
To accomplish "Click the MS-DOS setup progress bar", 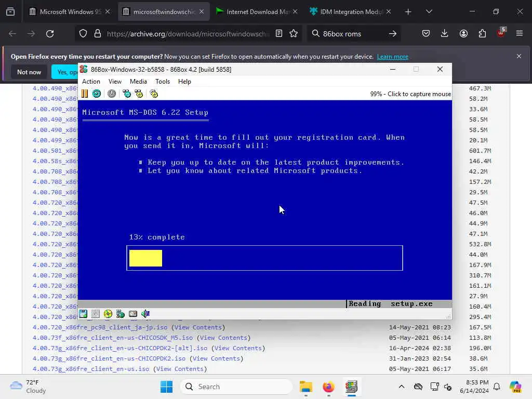I will pyautogui.click(x=264, y=258).
